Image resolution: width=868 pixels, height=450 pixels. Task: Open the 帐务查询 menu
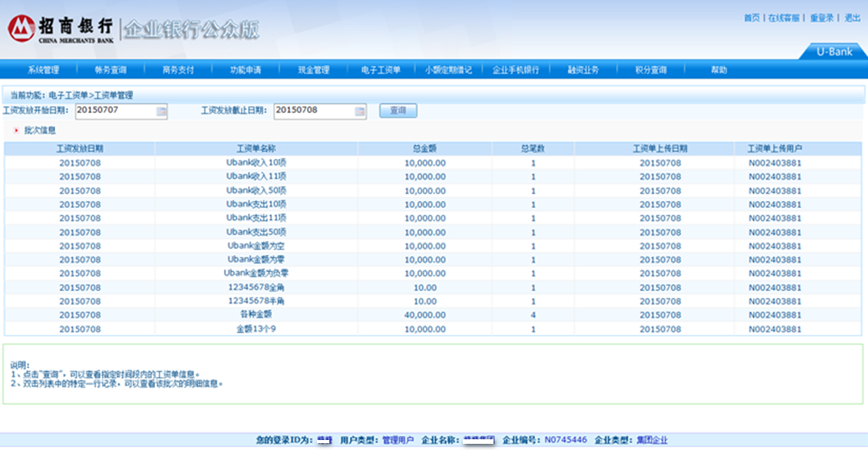pos(111,70)
